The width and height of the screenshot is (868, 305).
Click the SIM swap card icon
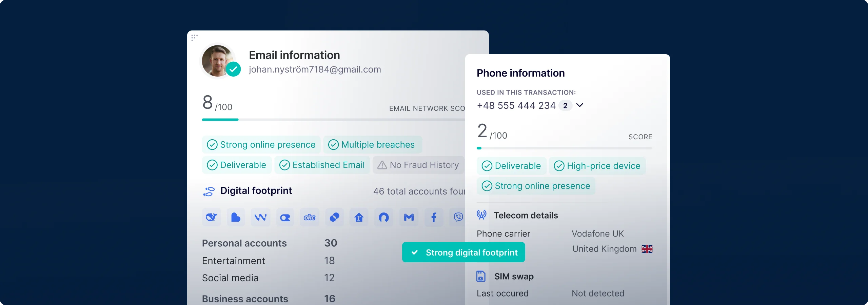(481, 276)
